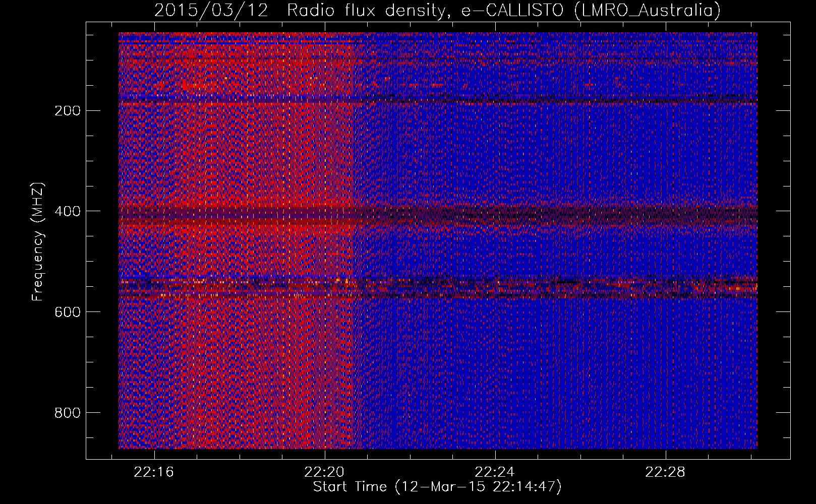
Task: Click 'LMRO_Australia' station name in title
Action: (647, 11)
